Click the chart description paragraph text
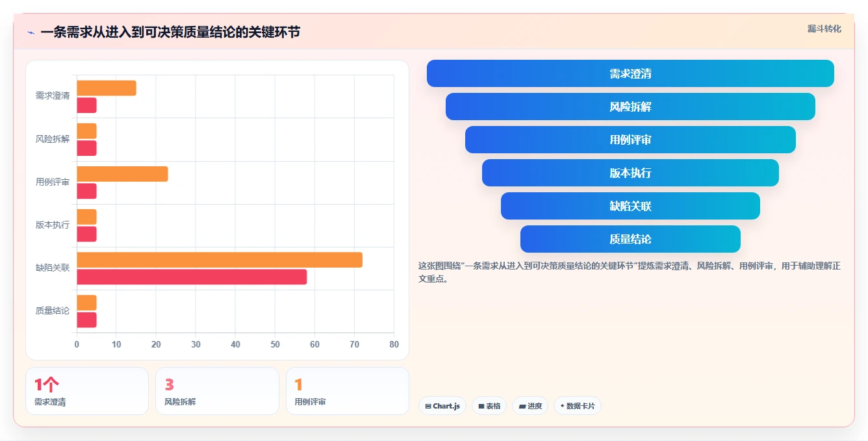Image resolution: width=868 pixels, height=441 pixels. (x=630, y=273)
